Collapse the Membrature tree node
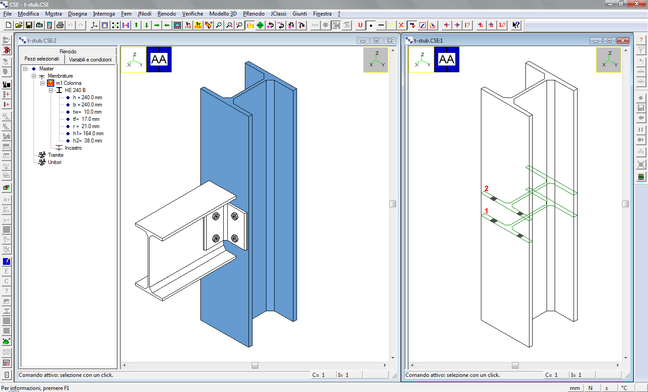This screenshot has width=648, height=392. pos(34,76)
